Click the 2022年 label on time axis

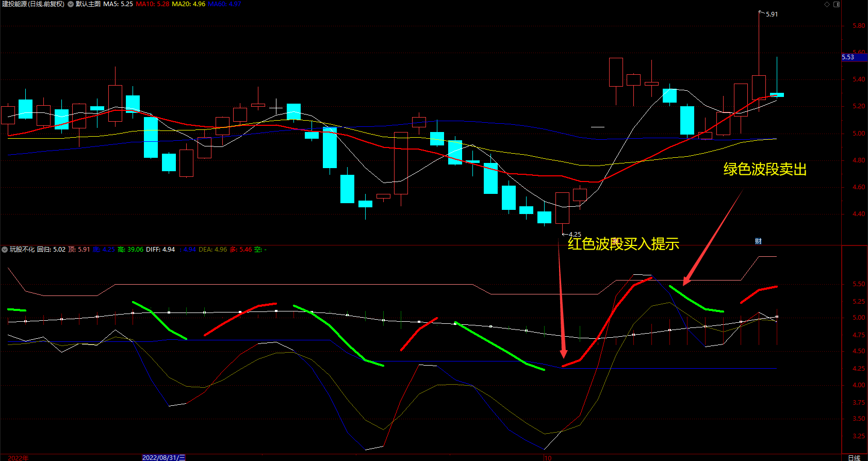(x=19, y=458)
